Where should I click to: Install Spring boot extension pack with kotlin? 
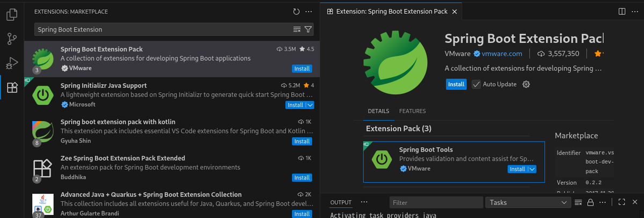(x=302, y=141)
